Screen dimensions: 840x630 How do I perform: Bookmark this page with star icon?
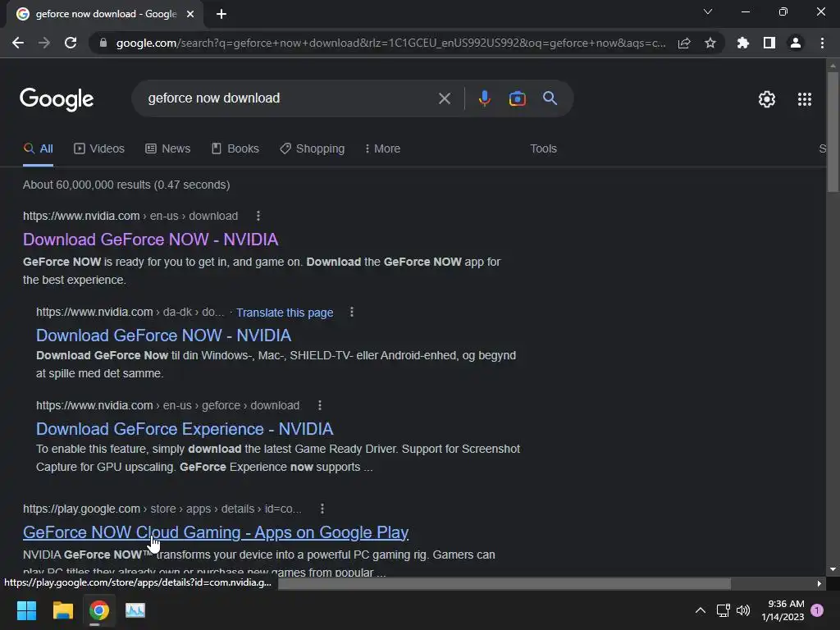coord(710,43)
